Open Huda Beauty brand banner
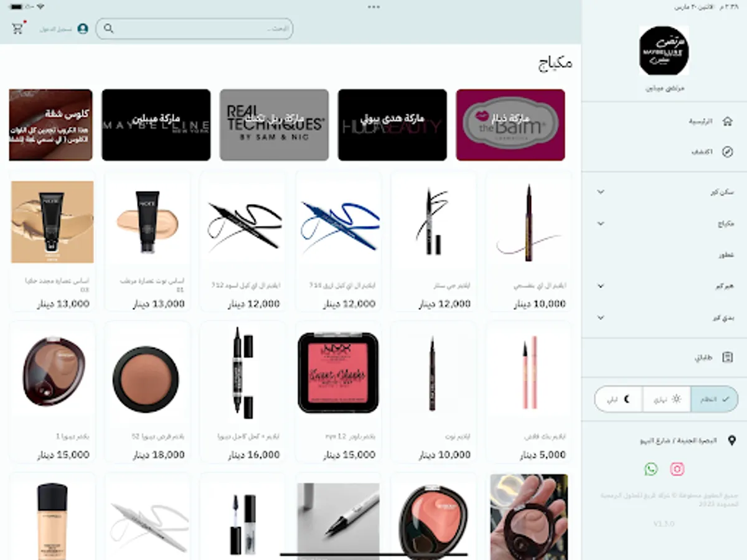747x560 pixels. point(392,125)
